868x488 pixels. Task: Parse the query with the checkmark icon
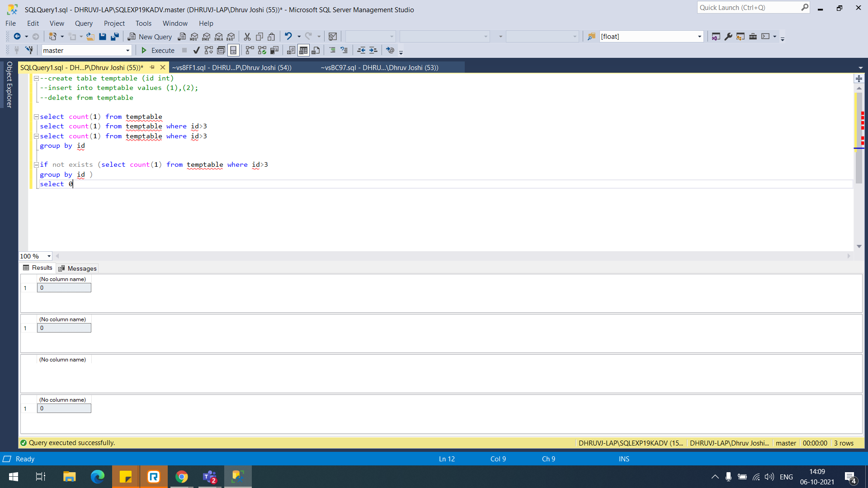[196, 50]
